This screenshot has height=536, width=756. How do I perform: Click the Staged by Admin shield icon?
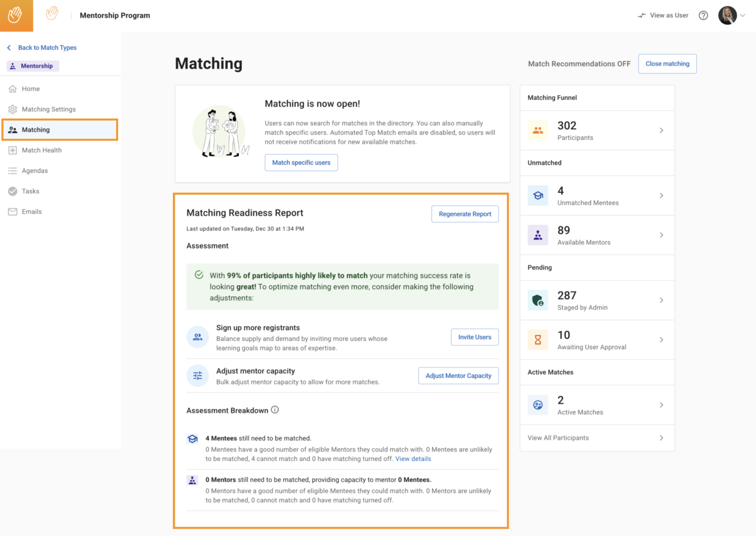tap(538, 301)
